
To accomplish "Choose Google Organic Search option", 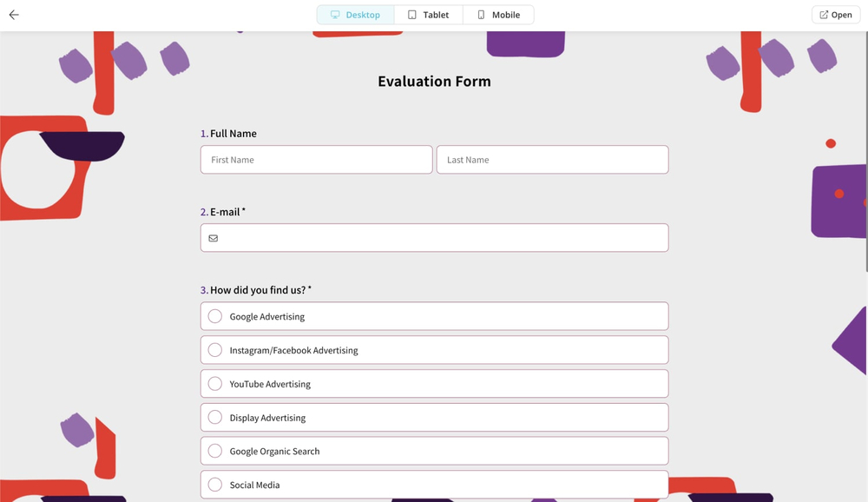I will tap(215, 452).
